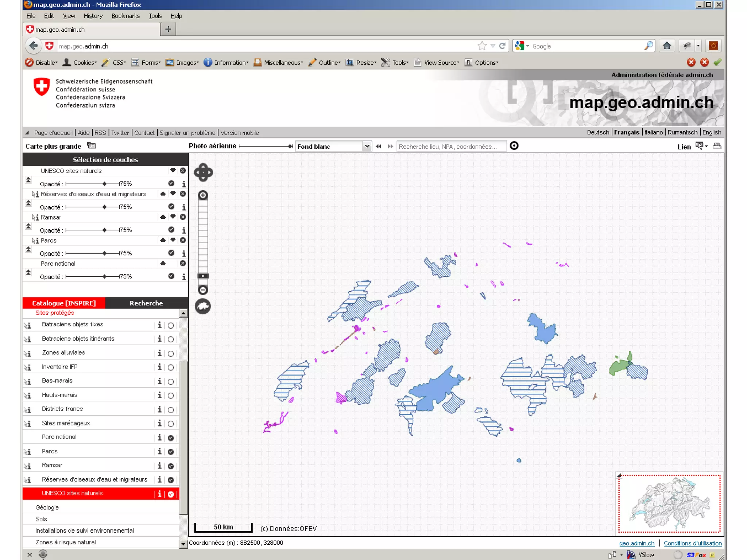
Task: Open the Conditions d'utilisation link
Action: tap(692, 543)
